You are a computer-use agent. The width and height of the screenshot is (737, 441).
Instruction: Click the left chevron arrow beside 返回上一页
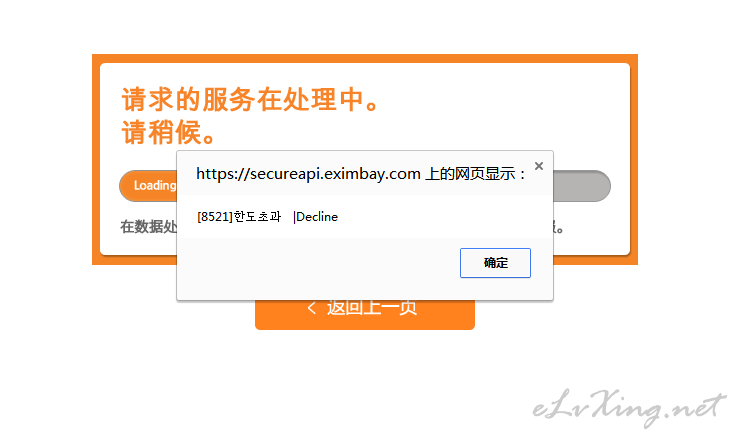pos(311,308)
